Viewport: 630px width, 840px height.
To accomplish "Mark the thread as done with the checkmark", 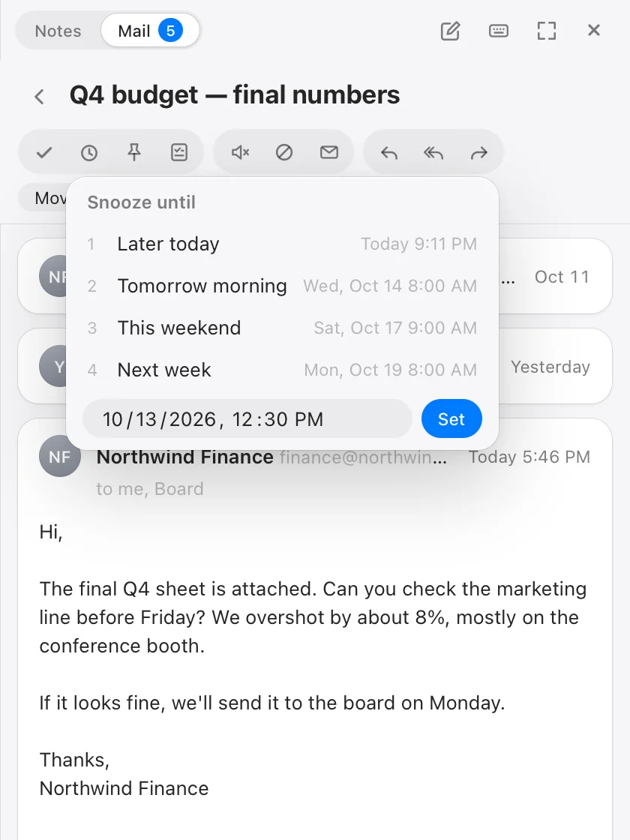I will coord(44,153).
